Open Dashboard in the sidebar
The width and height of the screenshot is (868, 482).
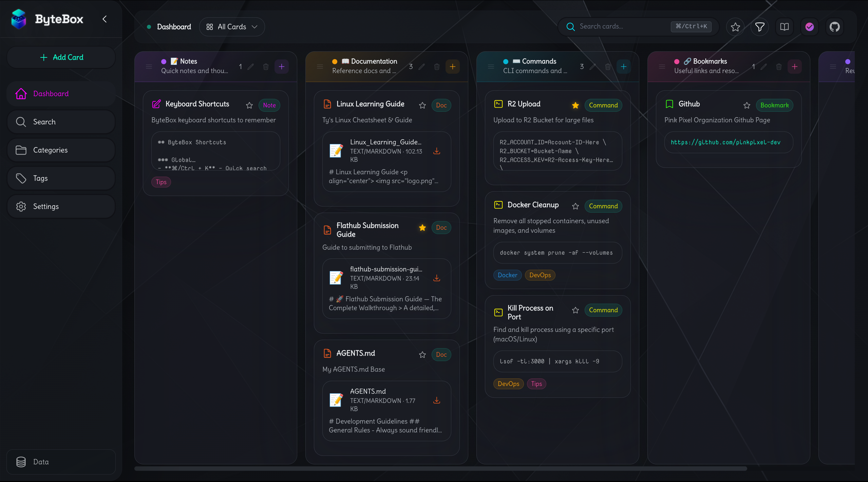pyautogui.click(x=61, y=94)
